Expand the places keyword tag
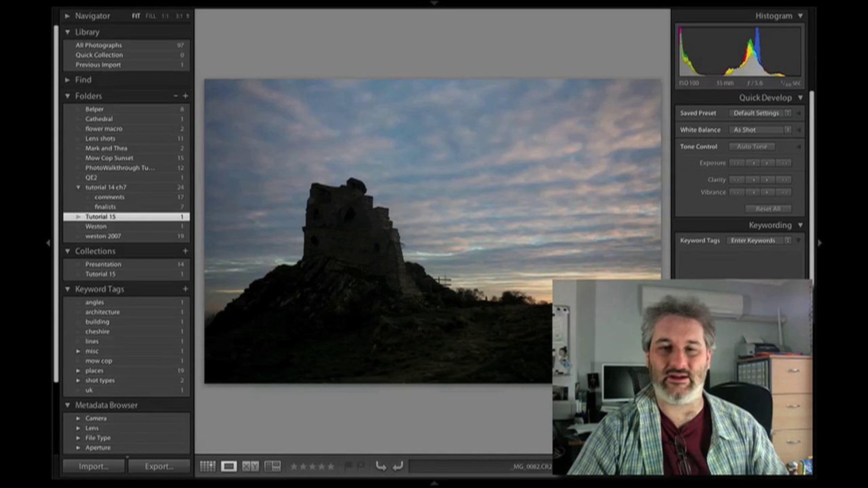Image resolution: width=868 pixels, height=488 pixels. 78,371
